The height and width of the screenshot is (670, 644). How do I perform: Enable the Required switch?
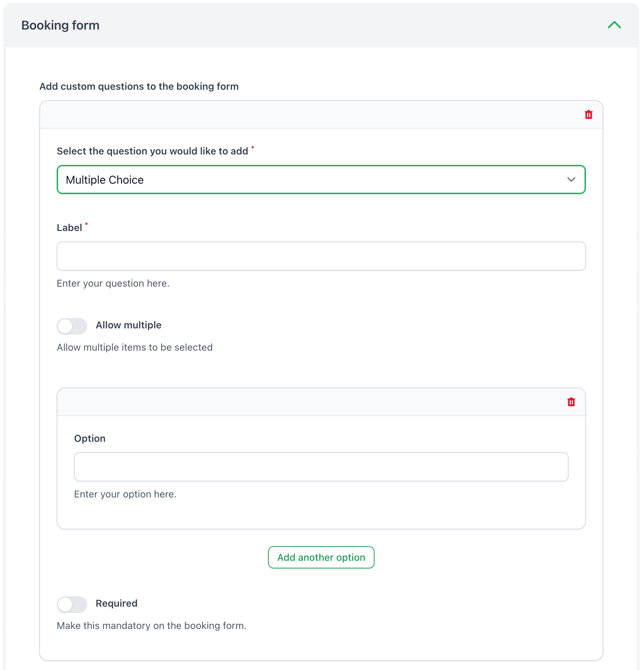pos(72,604)
